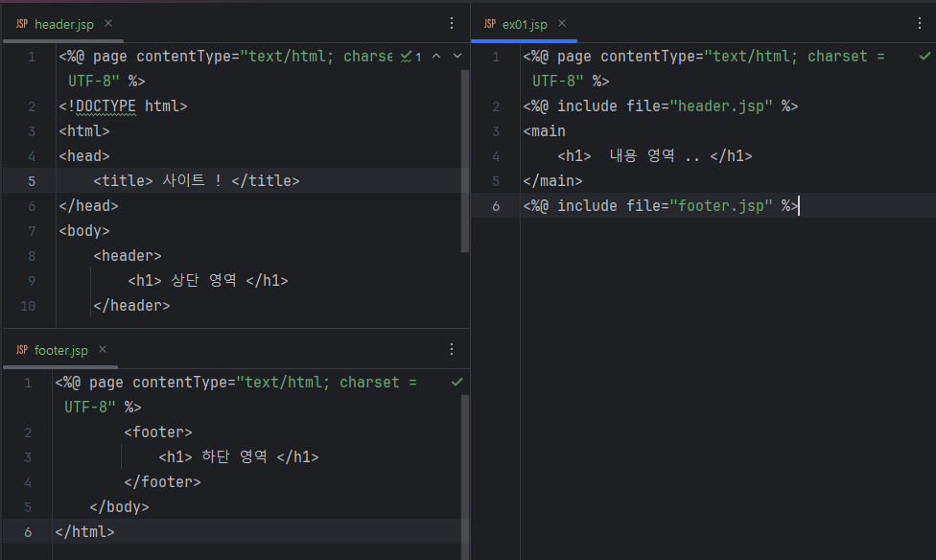Go to previous highlighted problem in header.jsp

tap(436, 57)
